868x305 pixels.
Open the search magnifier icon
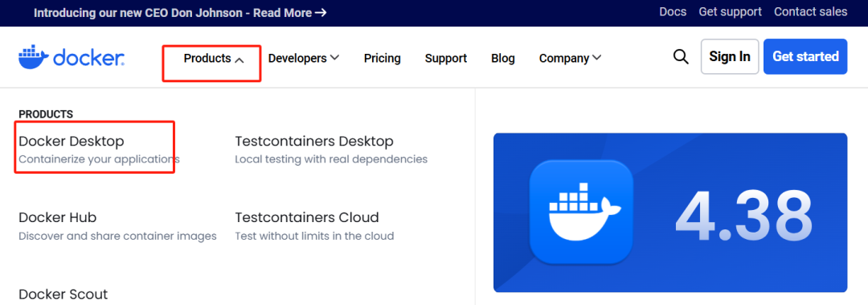(x=681, y=56)
